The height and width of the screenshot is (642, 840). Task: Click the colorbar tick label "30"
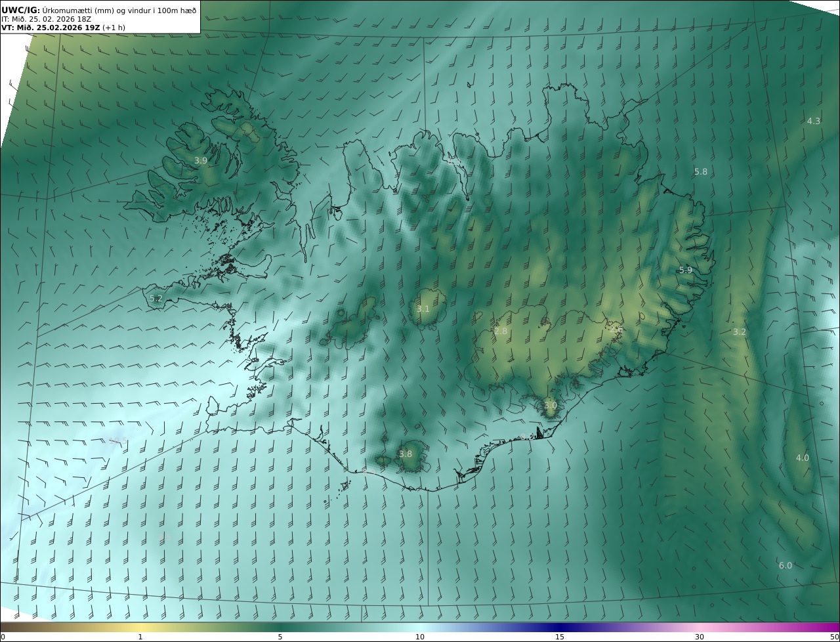[700, 637]
